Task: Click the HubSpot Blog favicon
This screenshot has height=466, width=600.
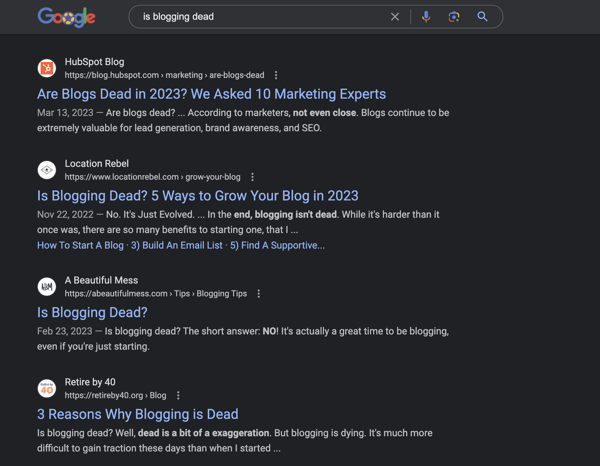Action: point(47,68)
